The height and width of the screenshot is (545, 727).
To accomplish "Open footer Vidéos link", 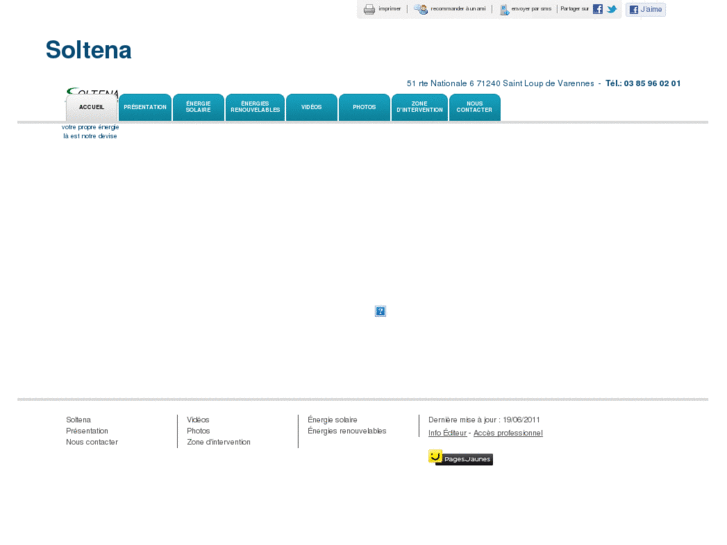I will 198,420.
